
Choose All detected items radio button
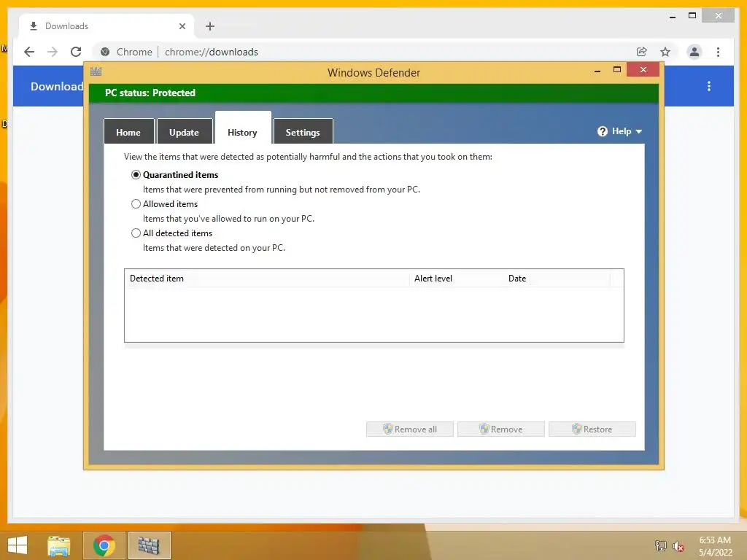tap(136, 233)
